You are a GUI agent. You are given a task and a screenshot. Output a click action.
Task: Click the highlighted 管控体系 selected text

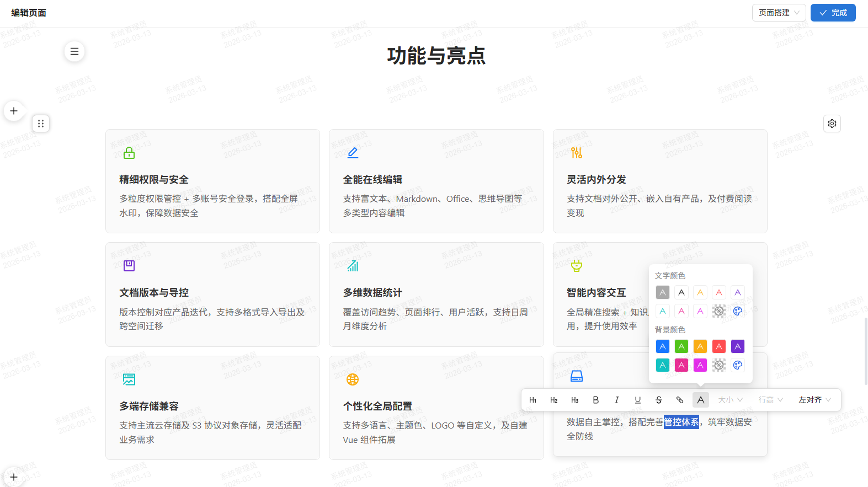click(x=681, y=422)
